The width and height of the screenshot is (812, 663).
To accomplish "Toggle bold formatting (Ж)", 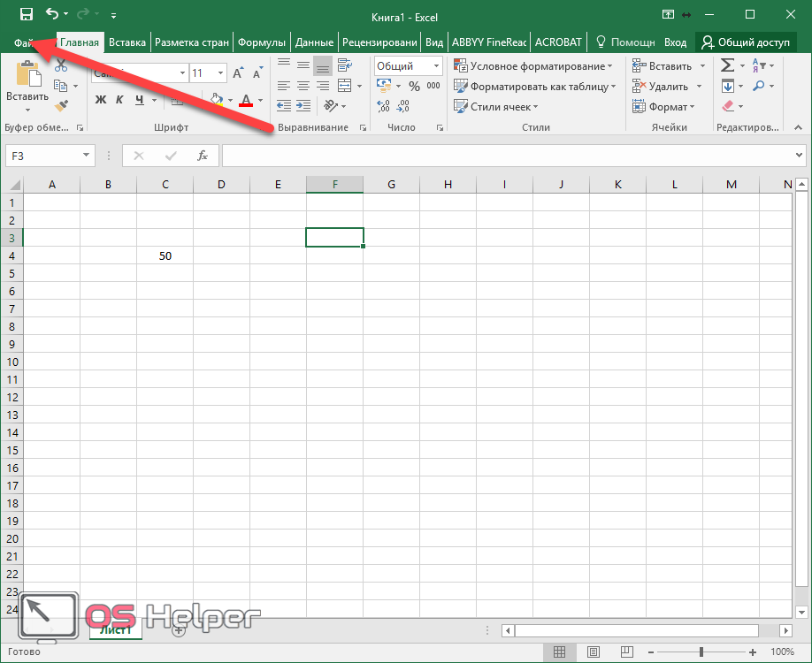I will point(100,100).
